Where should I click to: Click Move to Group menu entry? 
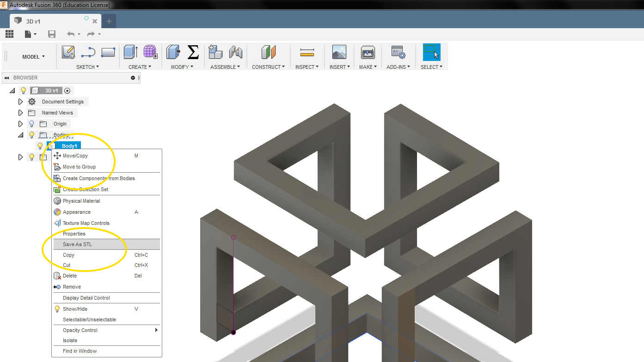point(106,167)
